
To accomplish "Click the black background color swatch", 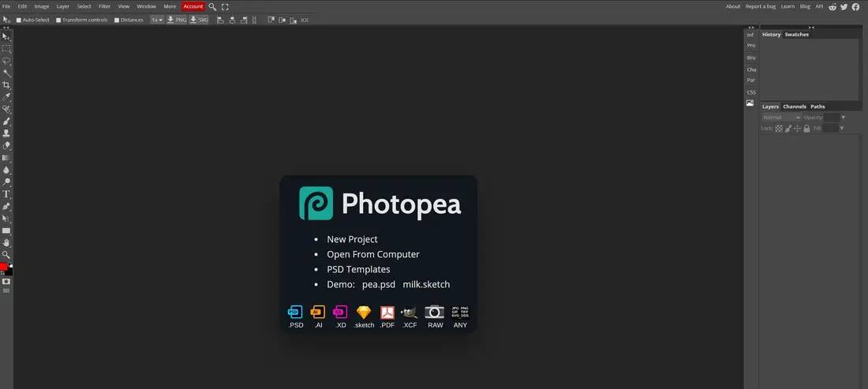I will 9,271.
